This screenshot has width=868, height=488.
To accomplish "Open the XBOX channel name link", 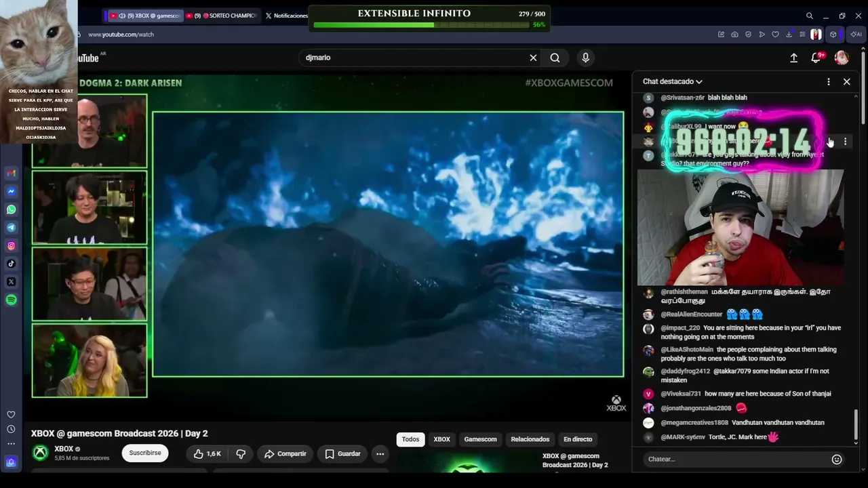I will click(x=64, y=449).
